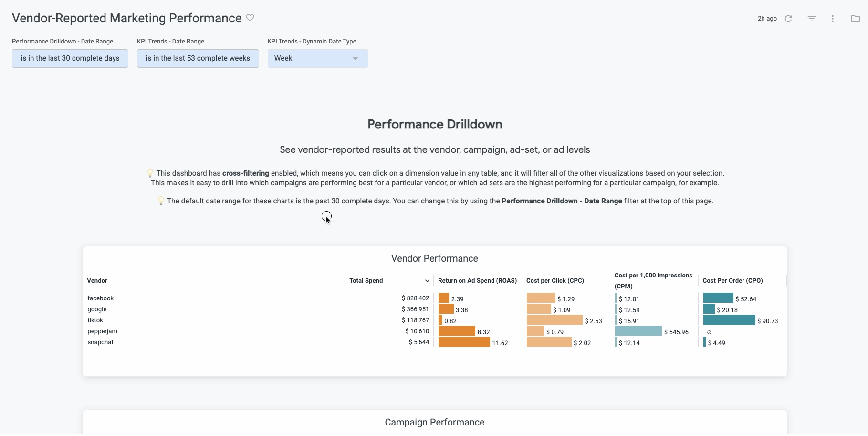The width and height of the screenshot is (868, 436).
Task: Toggle the filters bar icon
Action: 811,19
